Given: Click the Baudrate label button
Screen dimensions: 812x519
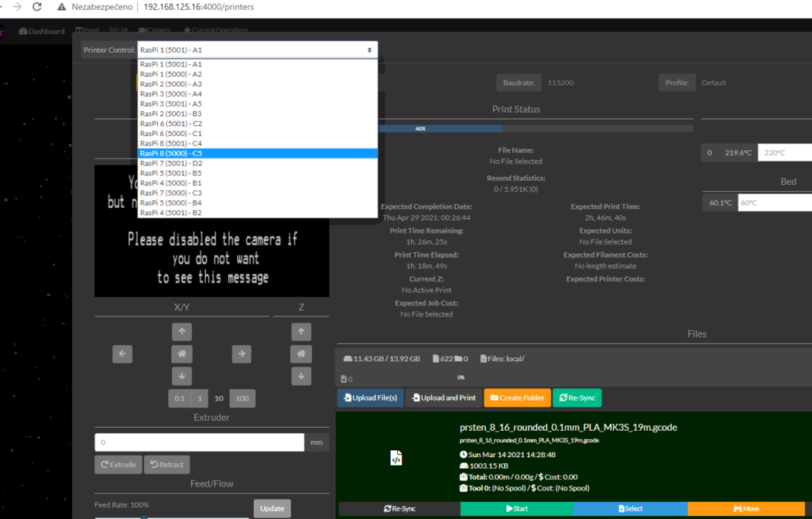Looking at the screenshot, I should point(519,83).
